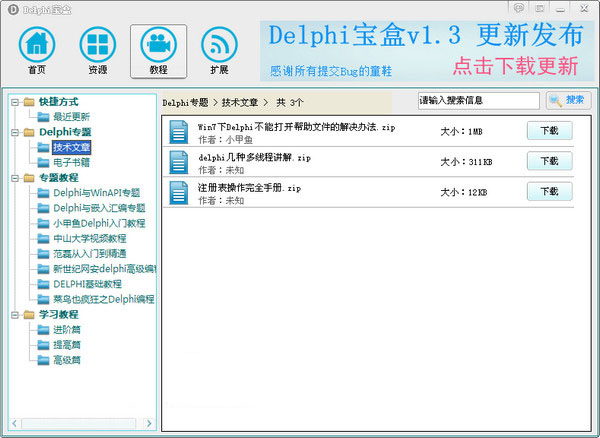Click the document icon for 注册表操作完全手册
This screenshot has width=600, height=438.
(179, 193)
